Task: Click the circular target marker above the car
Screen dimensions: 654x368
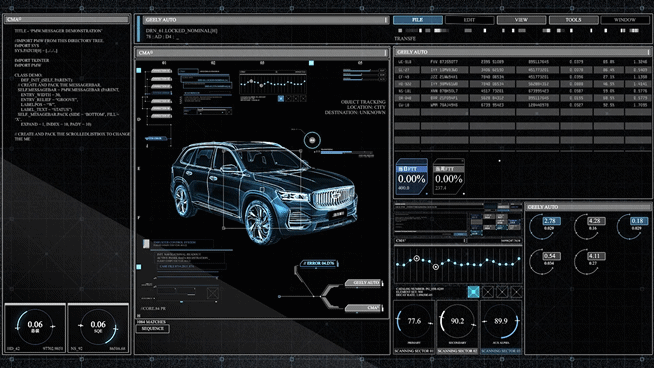Action: [312, 140]
